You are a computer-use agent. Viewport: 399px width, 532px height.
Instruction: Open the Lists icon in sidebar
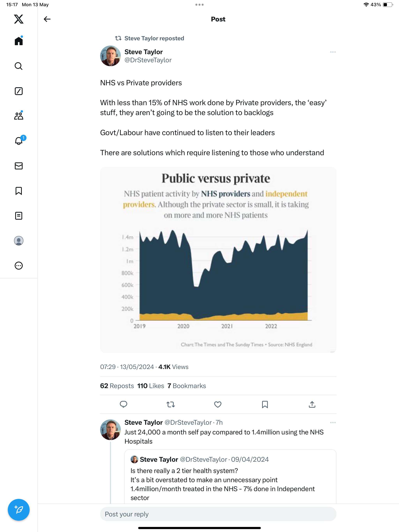pos(19,216)
